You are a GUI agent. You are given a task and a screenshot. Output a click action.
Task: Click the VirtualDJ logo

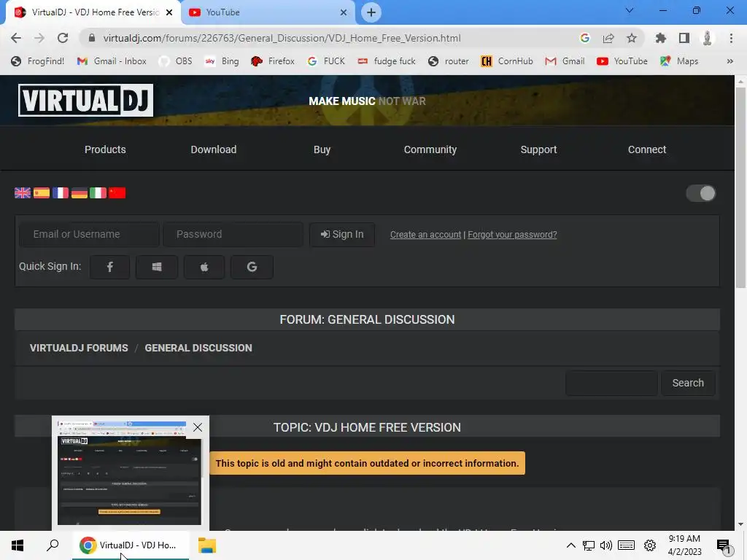86,100
